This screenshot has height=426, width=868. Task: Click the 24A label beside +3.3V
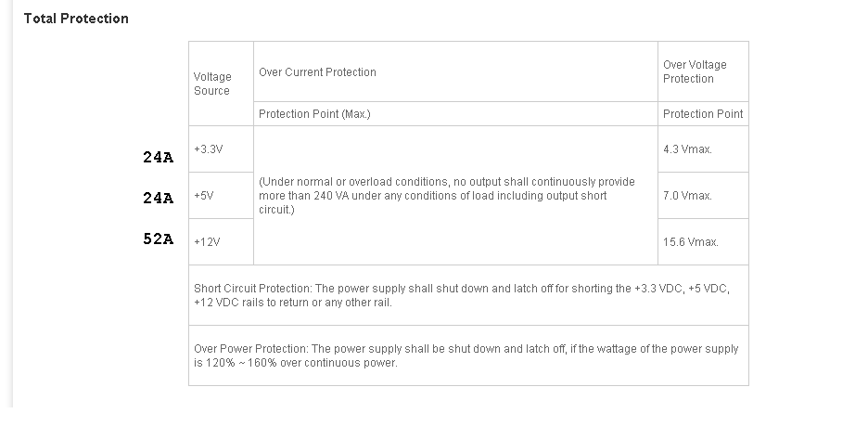[159, 158]
